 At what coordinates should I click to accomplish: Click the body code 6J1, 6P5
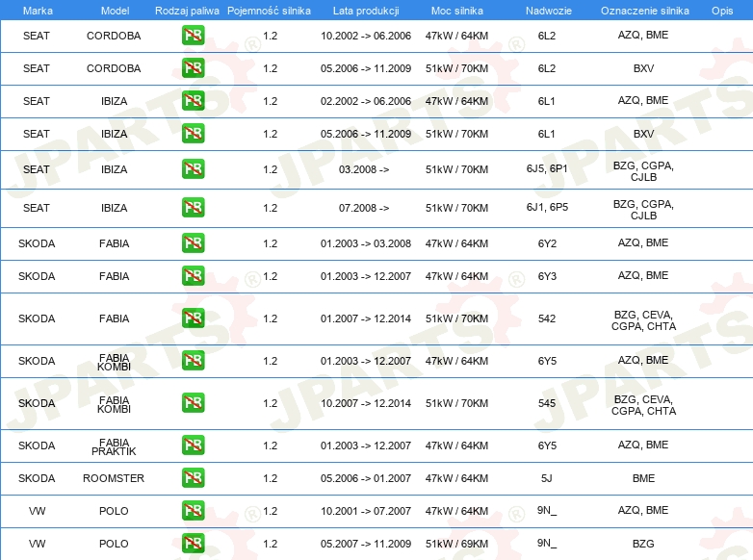[x=547, y=207]
